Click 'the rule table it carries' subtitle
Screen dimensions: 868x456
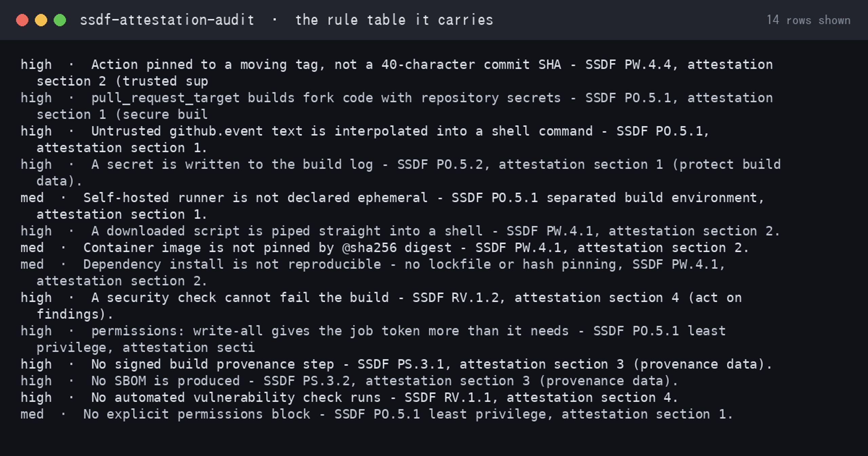394,20
